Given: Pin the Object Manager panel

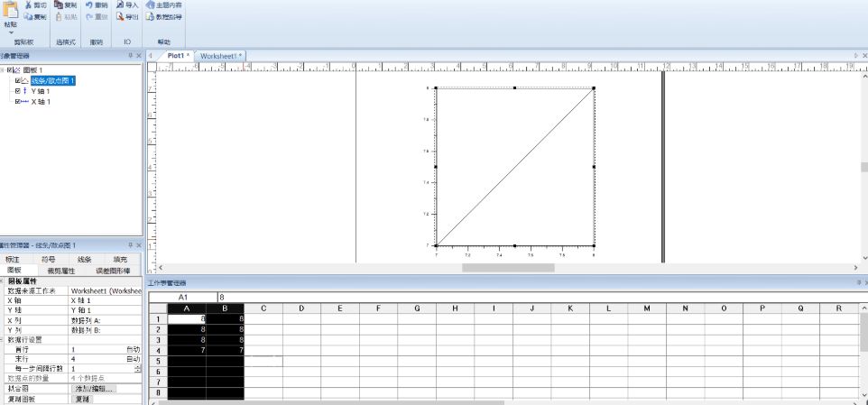Looking at the screenshot, I should 131,55.
